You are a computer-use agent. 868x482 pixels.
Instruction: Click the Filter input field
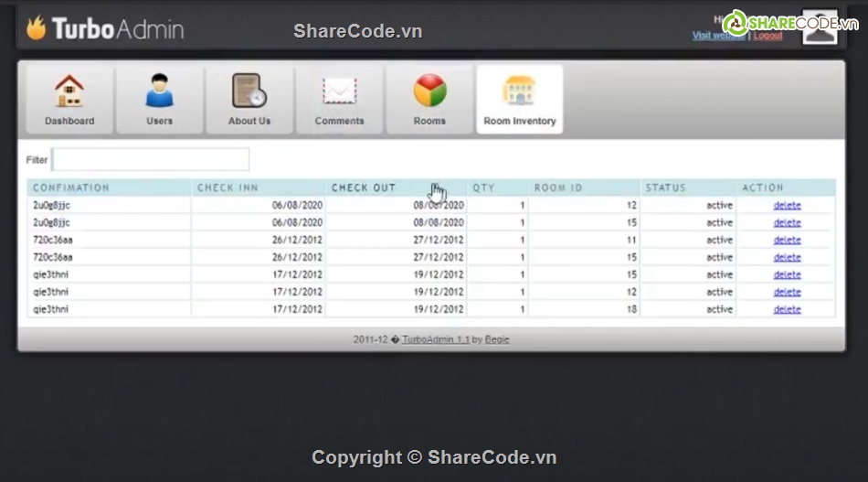pyautogui.click(x=151, y=159)
